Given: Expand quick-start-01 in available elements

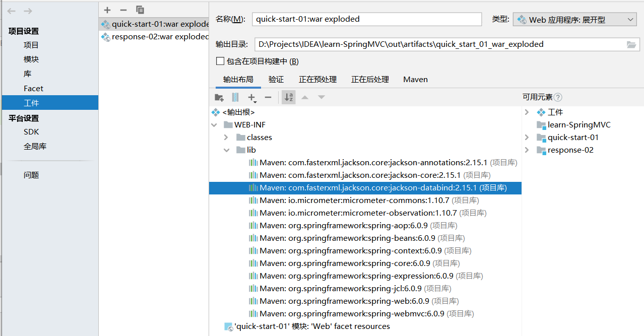Looking at the screenshot, I should [x=527, y=138].
